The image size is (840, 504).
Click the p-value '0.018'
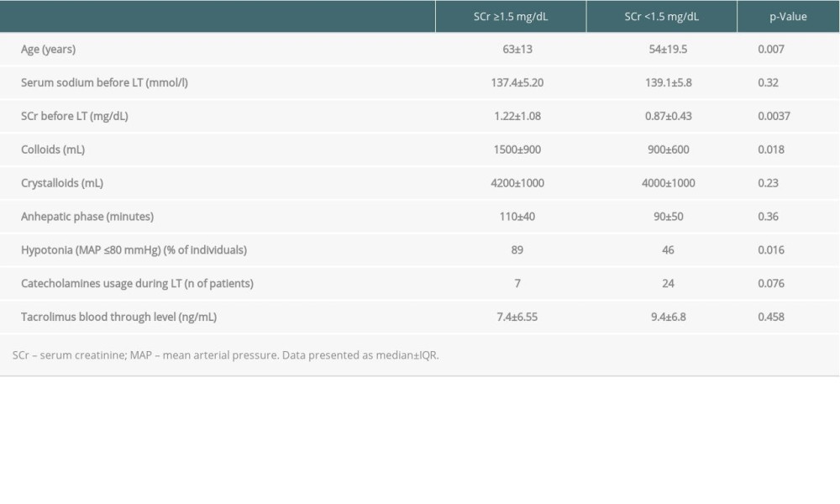(771, 150)
